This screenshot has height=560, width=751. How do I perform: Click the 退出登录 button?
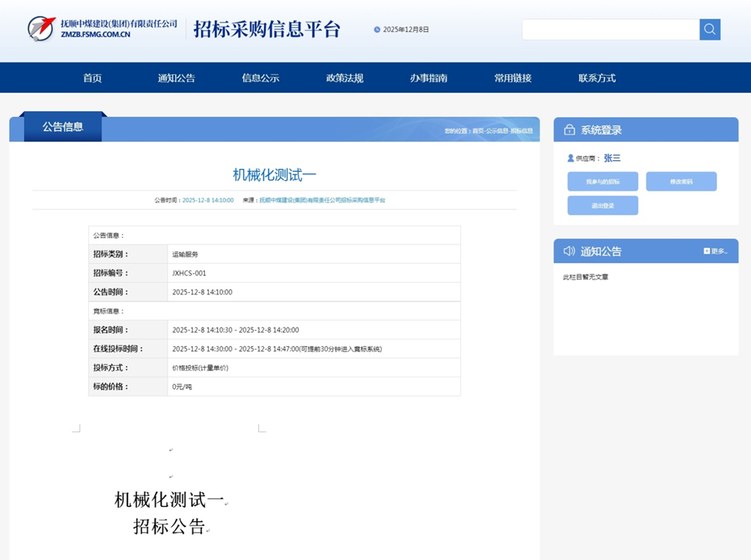[603, 206]
